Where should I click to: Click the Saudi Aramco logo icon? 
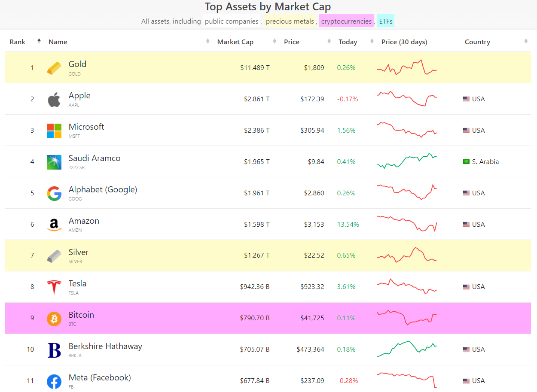[x=54, y=162]
